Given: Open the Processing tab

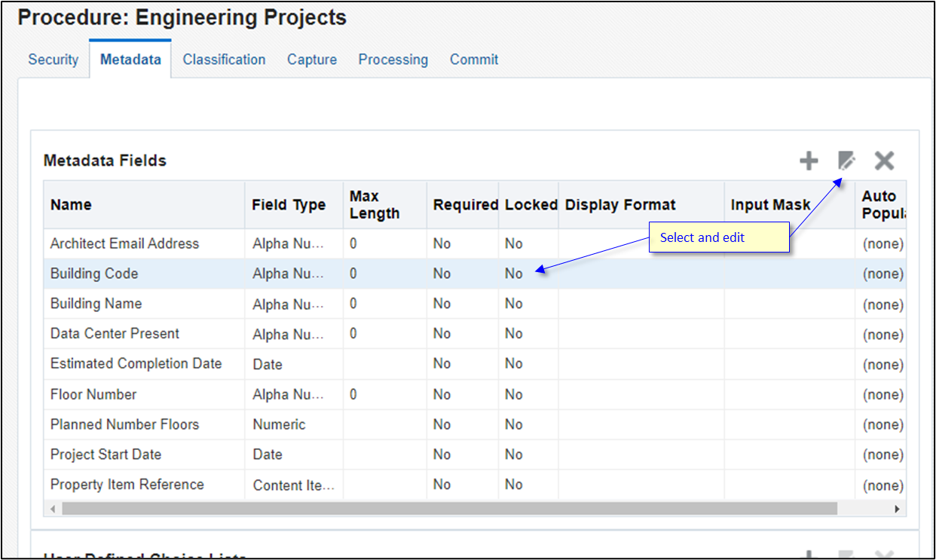Looking at the screenshot, I should pos(393,59).
